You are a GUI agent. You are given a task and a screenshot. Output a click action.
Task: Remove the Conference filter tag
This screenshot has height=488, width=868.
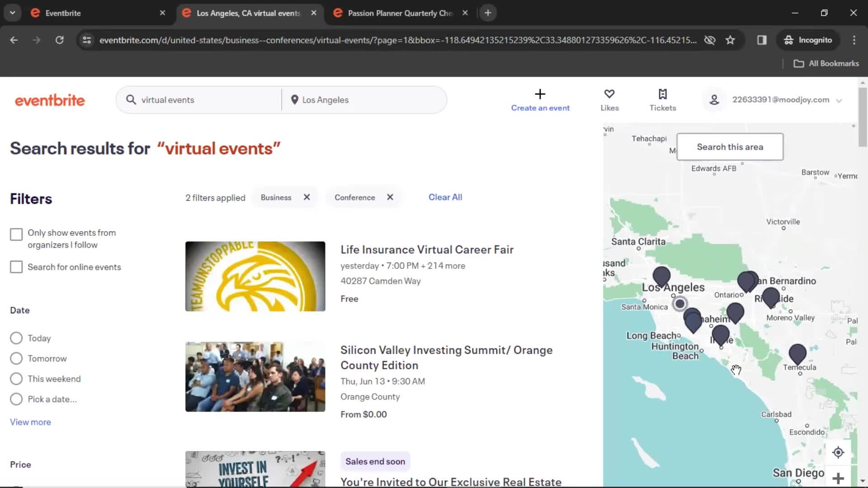coord(389,197)
